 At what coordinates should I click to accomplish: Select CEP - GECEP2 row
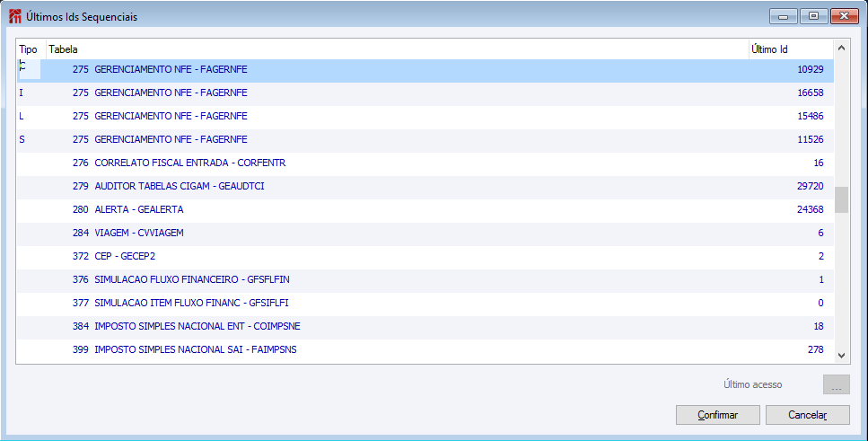[x=425, y=256]
